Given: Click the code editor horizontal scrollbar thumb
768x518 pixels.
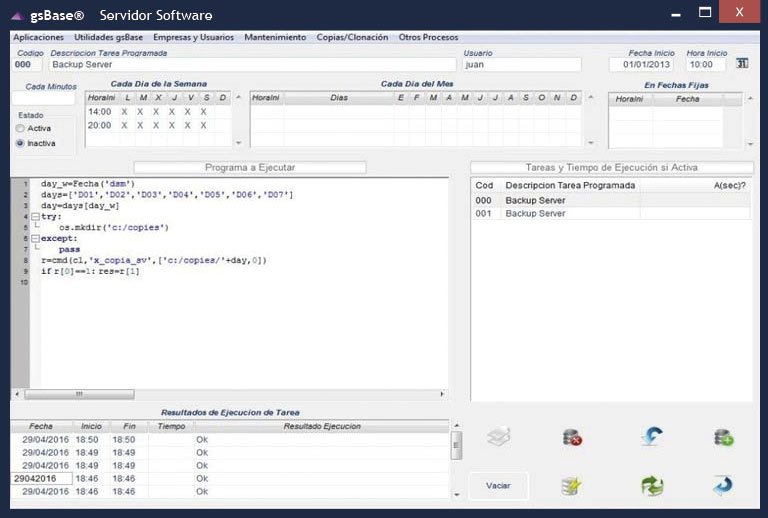Looking at the screenshot, I should (x=79, y=394).
